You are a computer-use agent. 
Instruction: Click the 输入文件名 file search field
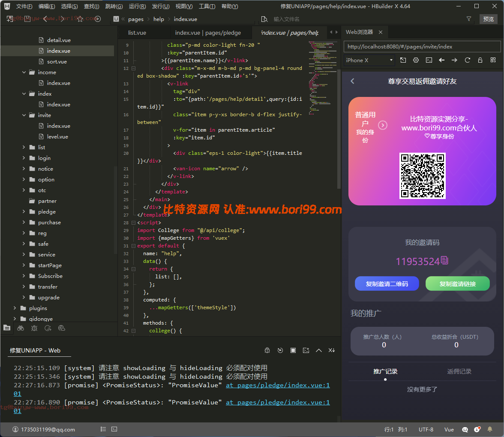pos(366,19)
